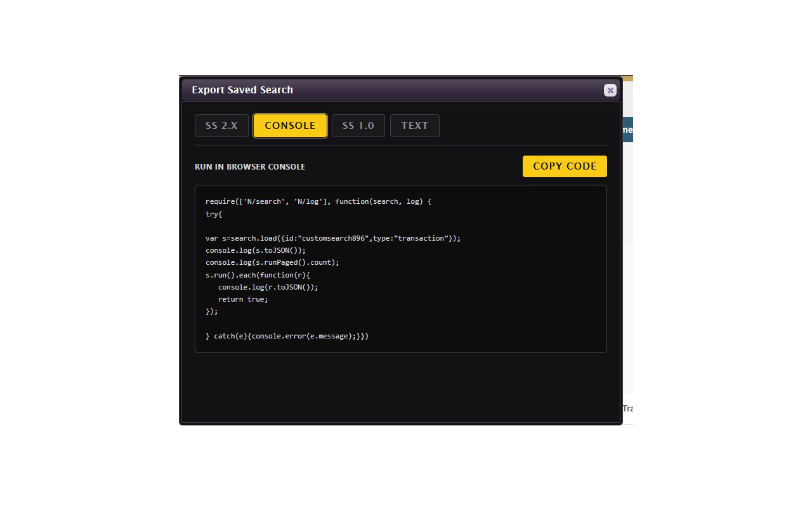The height and width of the screenshot is (508, 812).
Task: Click the require(['N/search', 'N/log'] code line
Action: tap(318, 201)
